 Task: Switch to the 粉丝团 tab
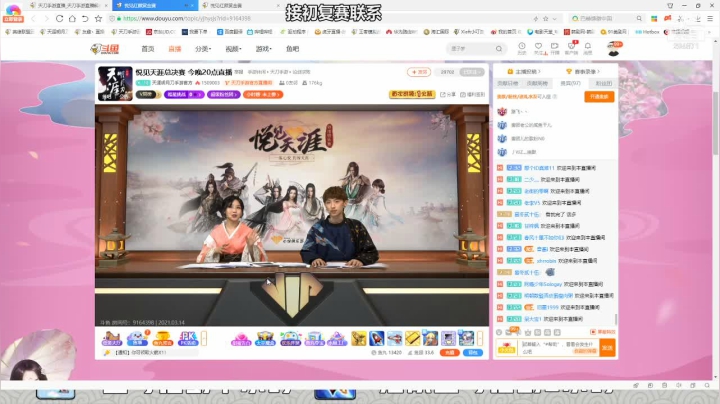(x=603, y=84)
